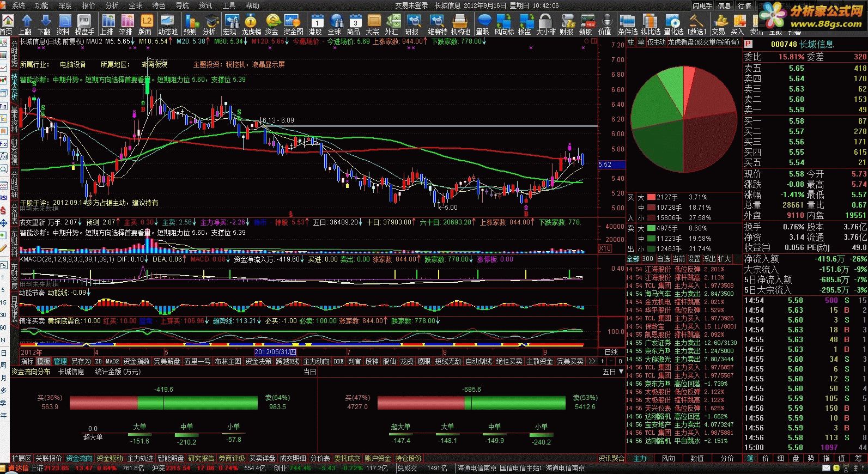Open the 资金 coin icon
The width and height of the screenshot is (868, 474).
click(272, 25)
